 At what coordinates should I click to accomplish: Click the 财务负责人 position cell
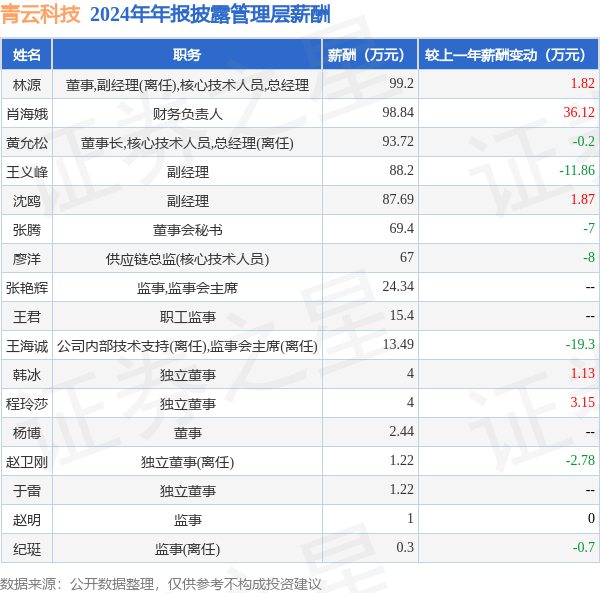coord(188,114)
